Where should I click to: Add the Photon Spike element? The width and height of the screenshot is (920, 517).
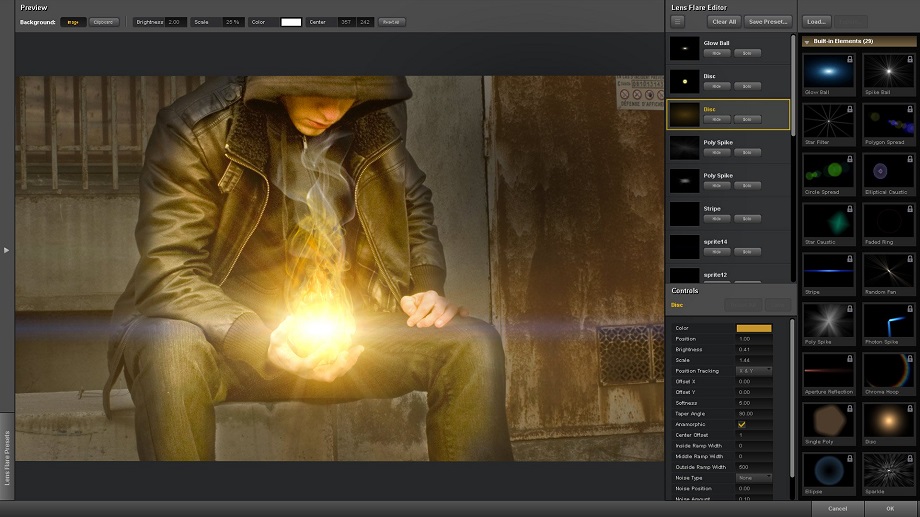click(886, 321)
